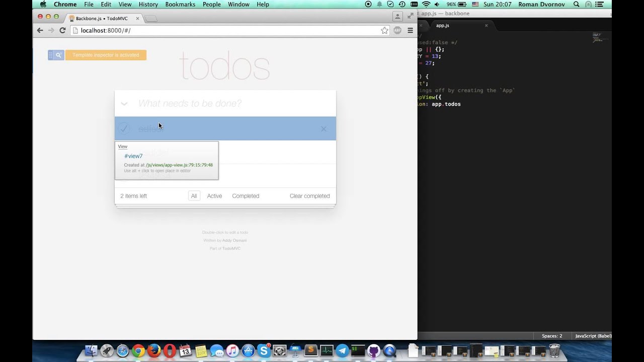Bookmark page with star icon
This screenshot has height=362, width=644.
coord(384,30)
